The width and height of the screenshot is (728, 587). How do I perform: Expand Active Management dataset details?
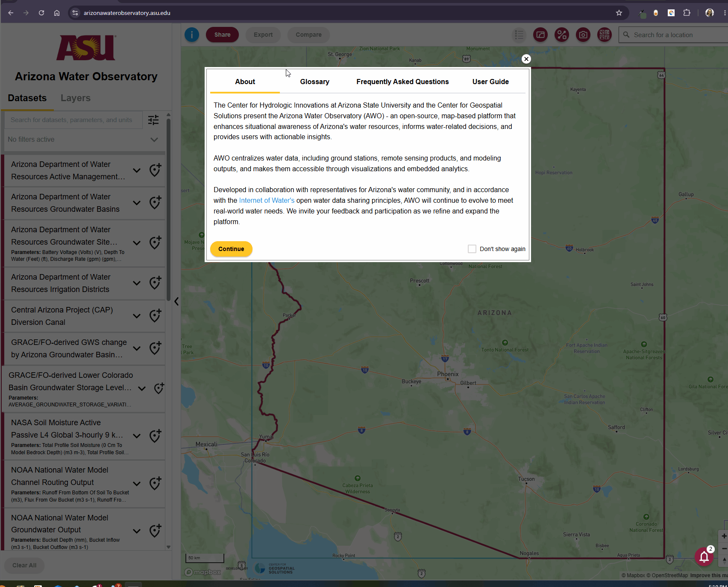(137, 170)
